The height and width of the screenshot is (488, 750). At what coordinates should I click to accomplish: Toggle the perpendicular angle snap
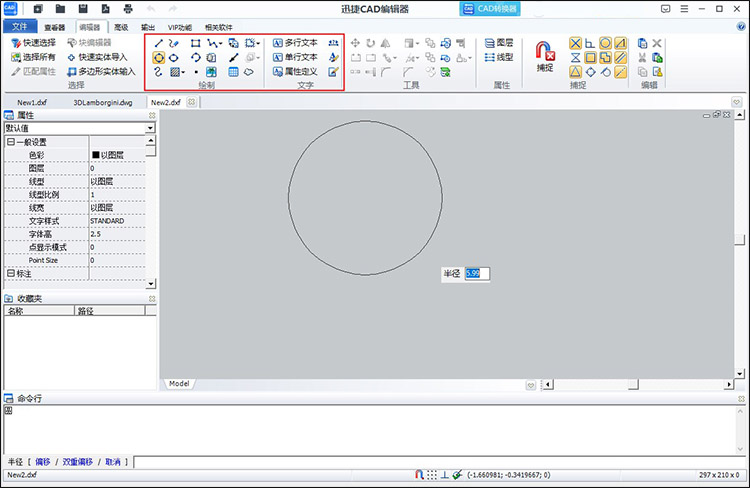[x=590, y=44]
